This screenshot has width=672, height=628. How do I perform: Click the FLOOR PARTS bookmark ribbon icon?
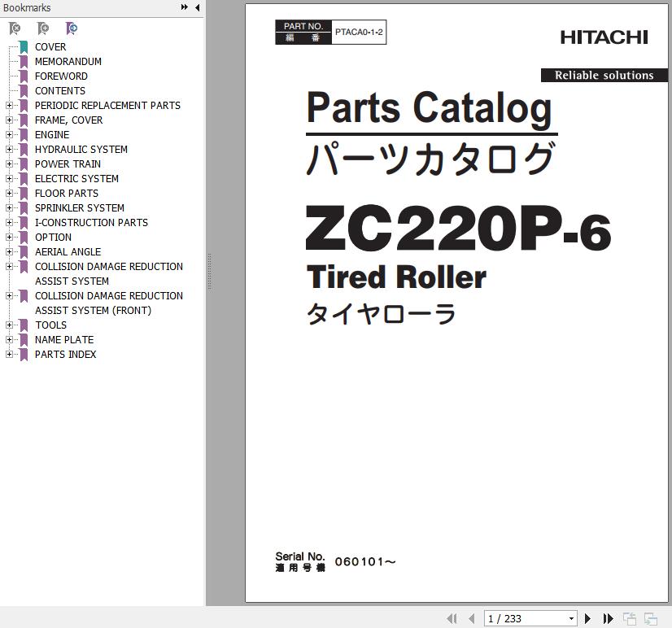point(24,193)
